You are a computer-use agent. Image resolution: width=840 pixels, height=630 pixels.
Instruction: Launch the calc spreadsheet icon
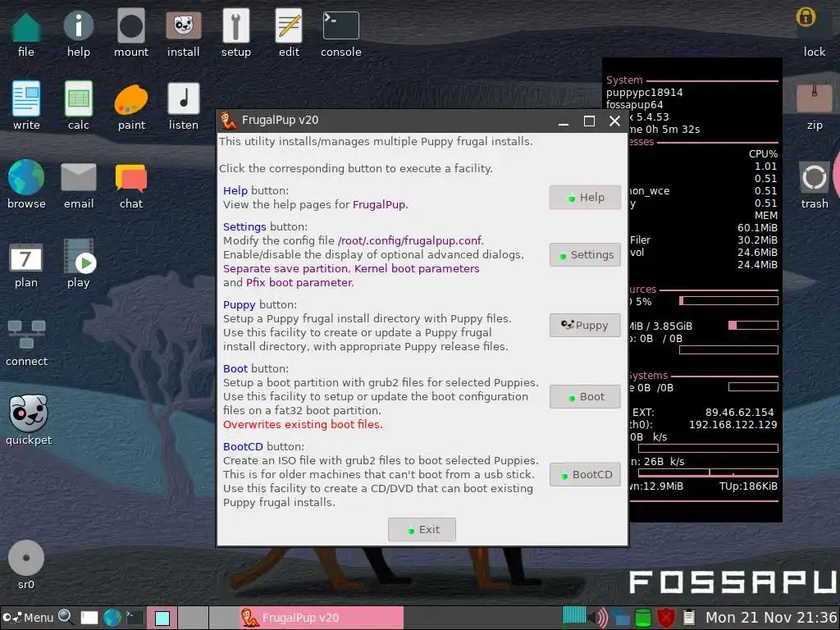click(x=78, y=98)
